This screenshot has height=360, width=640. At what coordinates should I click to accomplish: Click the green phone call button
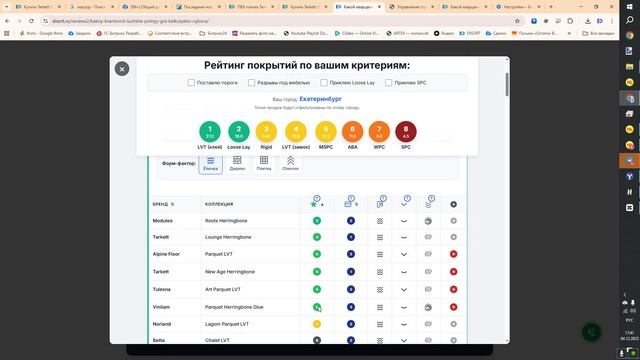click(x=591, y=332)
